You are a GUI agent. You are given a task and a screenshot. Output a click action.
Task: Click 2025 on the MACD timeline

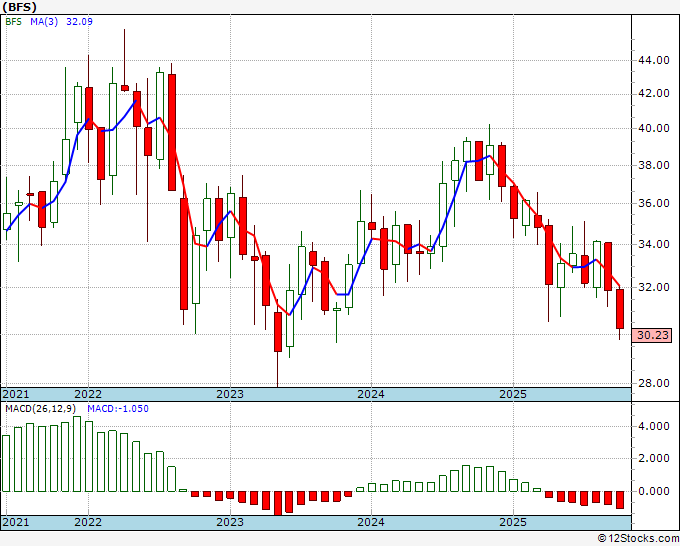coord(513,522)
